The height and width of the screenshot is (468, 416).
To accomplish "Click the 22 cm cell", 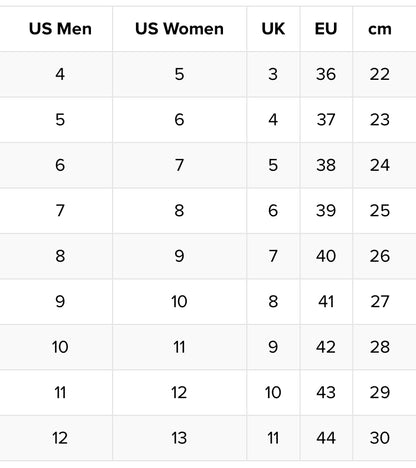I will [380, 74].
